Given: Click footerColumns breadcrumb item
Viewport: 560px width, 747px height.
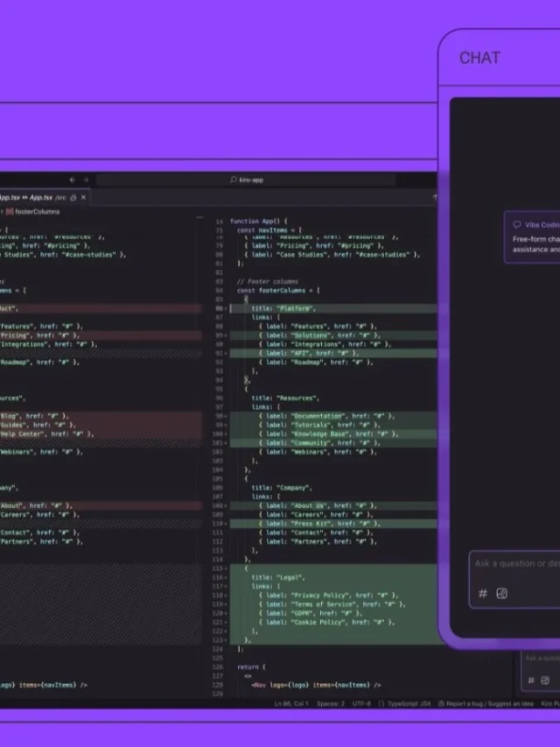Looking at the screenshot, I should 37,212.
